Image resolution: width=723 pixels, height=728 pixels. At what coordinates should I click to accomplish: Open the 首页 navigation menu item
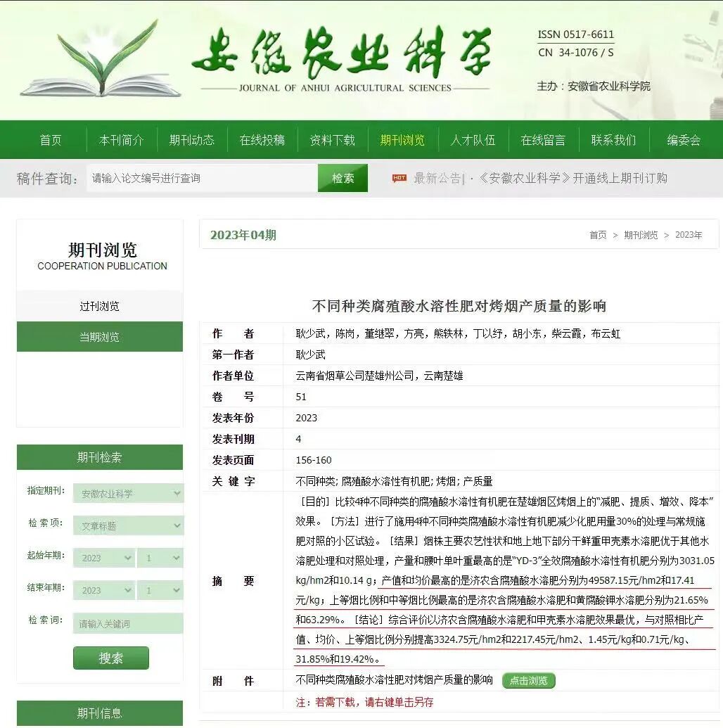pos(50,139)
